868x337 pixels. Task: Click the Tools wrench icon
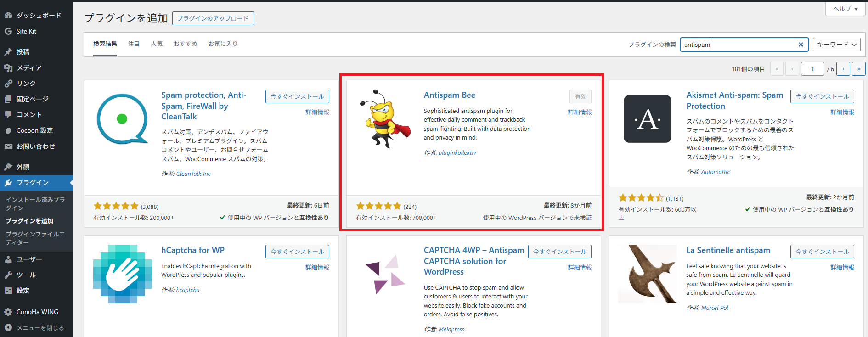[8, 275]
